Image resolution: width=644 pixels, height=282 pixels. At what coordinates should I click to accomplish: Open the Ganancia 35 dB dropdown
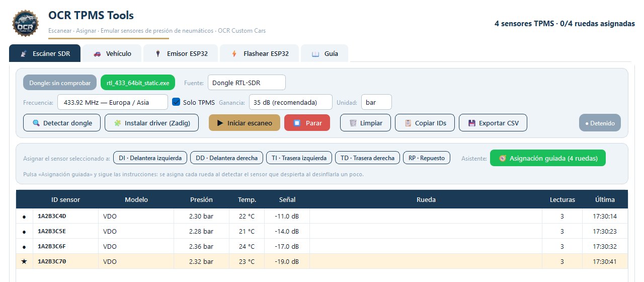(x=291, y=102)
